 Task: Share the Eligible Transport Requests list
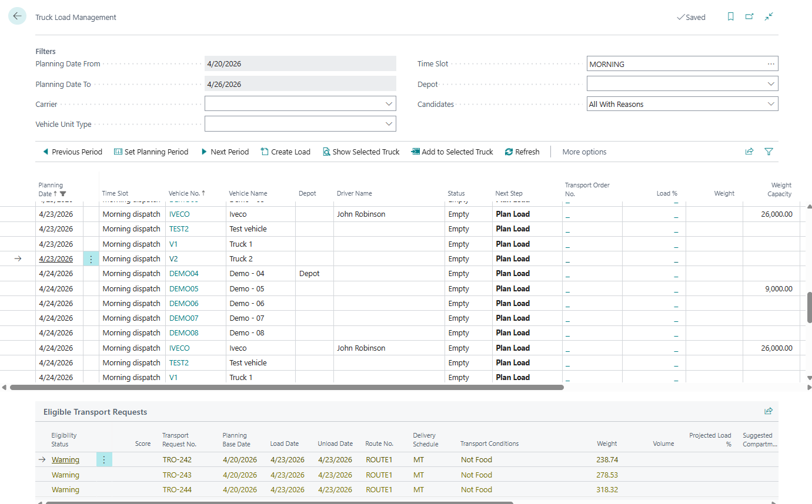point(768,411)
